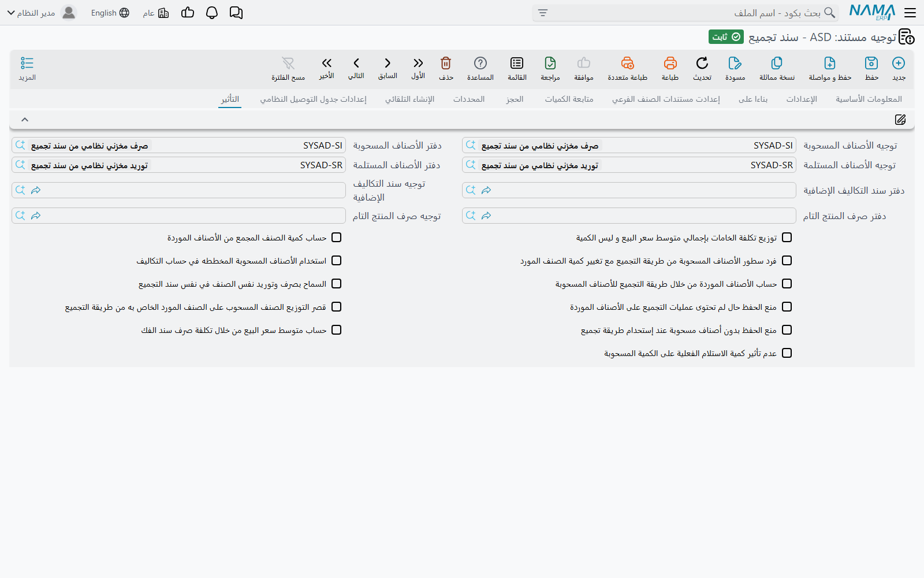The image size is (924, 578).
Task: Open the مدير النظام user dropdown
Action: pos(42,13)
